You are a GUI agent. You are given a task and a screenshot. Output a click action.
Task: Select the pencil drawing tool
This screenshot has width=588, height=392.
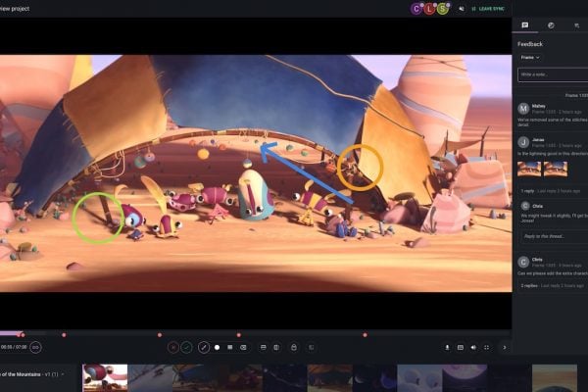204,348
